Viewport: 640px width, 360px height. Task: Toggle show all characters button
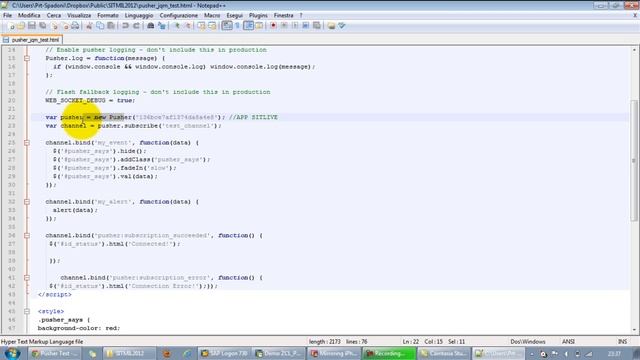click(x=237, y=26)
